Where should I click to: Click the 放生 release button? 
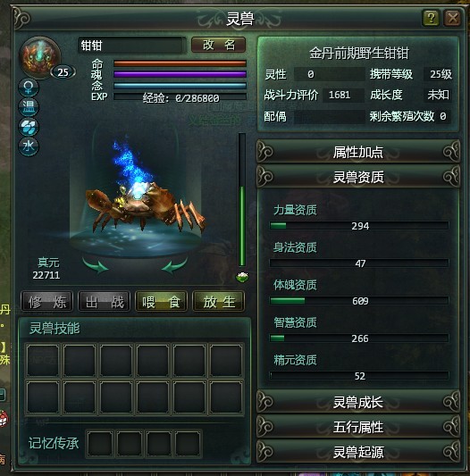tap(218, 302)
